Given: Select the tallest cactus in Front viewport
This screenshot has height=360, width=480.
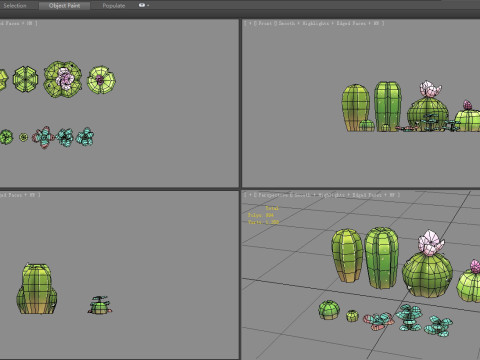Looking at the screenshot, I should click(x=387, y=106).
